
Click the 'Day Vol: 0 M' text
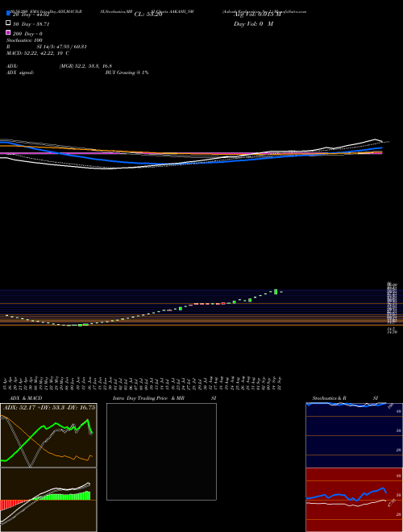(x=253, y=24)
